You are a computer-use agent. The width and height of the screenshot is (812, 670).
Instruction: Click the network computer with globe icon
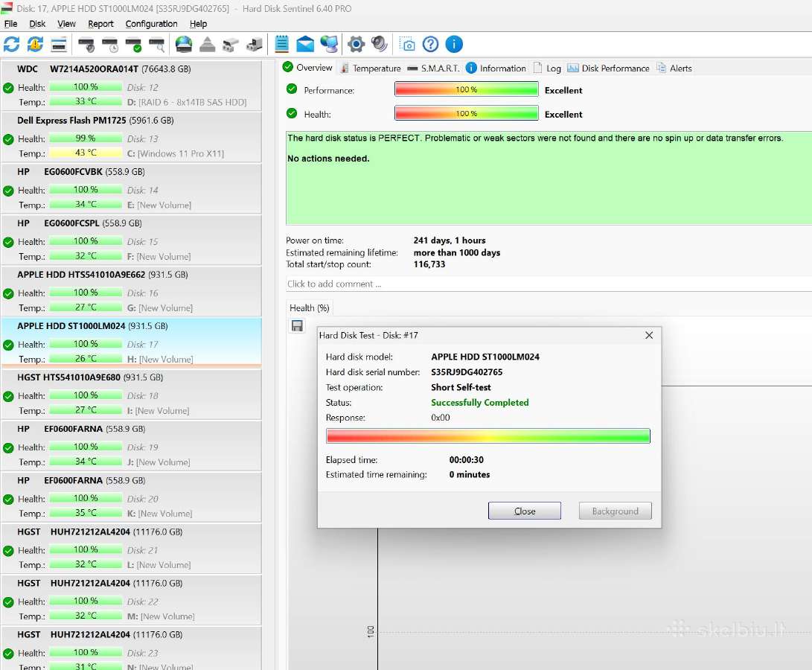(329, 45)
